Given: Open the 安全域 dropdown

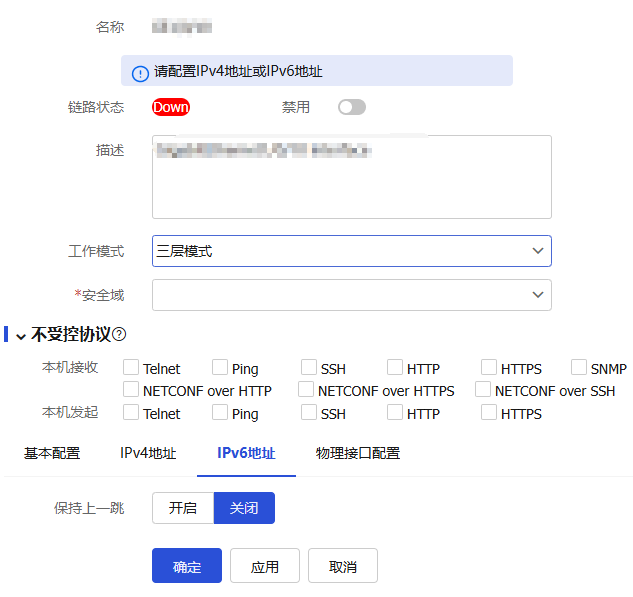Looking at the screenshot, I should point(351,295).
